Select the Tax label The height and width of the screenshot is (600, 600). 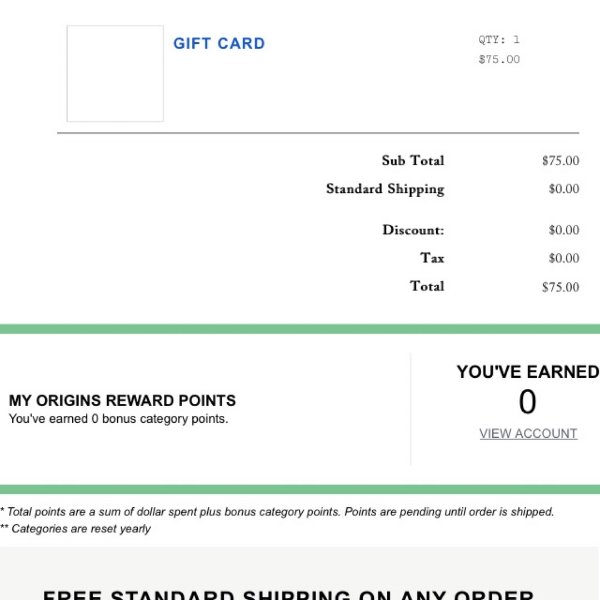click(432, 258)
